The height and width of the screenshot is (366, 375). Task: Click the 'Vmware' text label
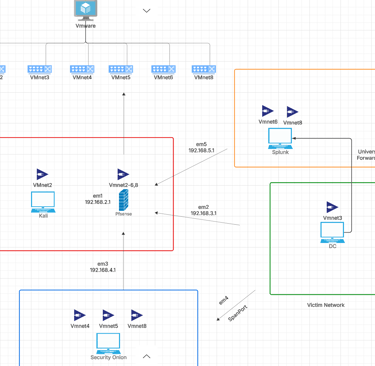click(x=86, y=26)
